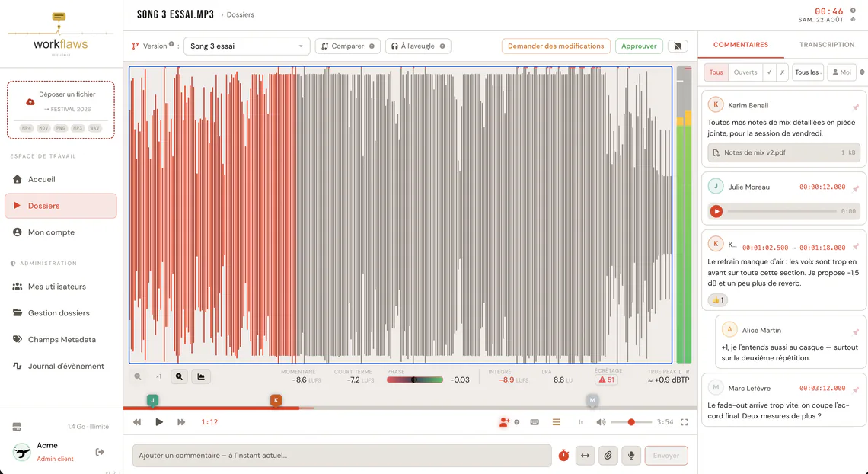Open the Song 3 essai version dropdown
868x474 pixels.
pyautogui.click(x=247, y=46)
